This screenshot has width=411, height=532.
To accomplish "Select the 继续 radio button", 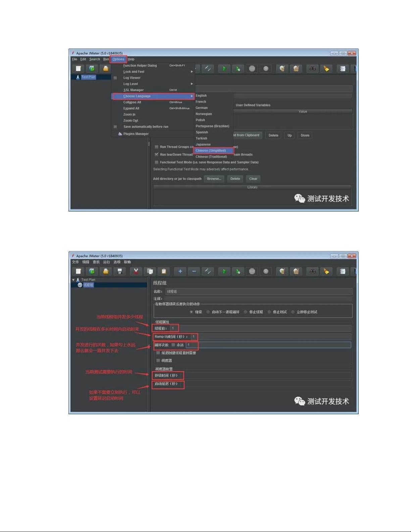I will [x=191, y=312].
